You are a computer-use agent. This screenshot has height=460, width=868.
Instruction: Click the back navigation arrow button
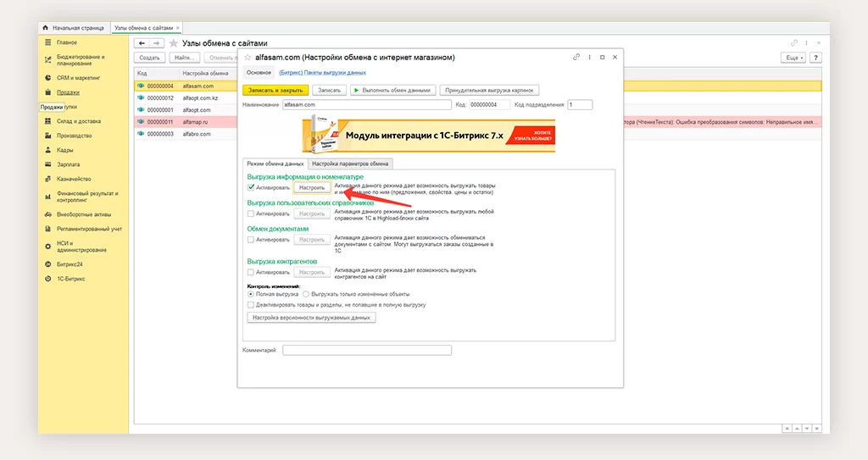(x=142, y=43)
